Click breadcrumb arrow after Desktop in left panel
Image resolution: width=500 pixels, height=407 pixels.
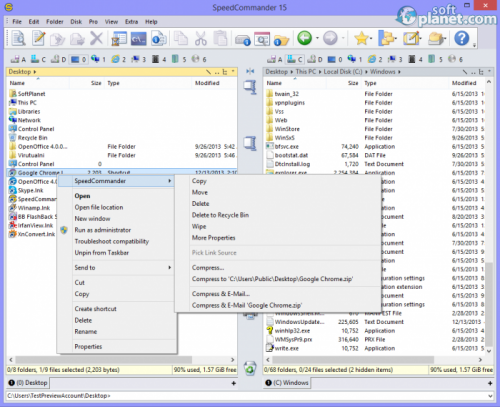tap(35, 72)
